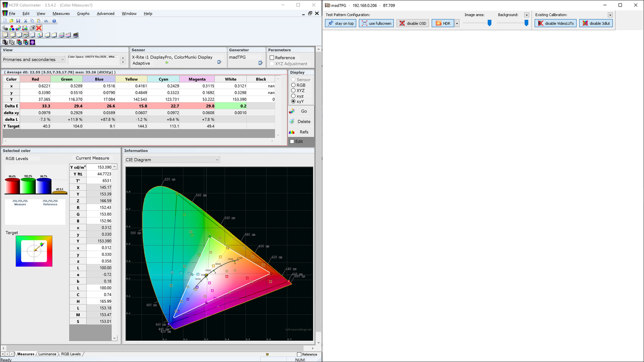Image resolution: width=644 pixels, height=362 pixels.
Task: Click the color wheel saturation measure icon
Action: pos(25,28)
